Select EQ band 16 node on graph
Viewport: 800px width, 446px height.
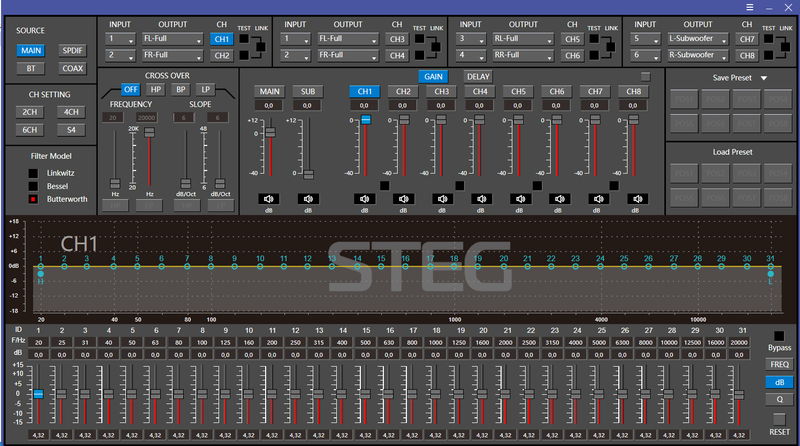[406, 266]
